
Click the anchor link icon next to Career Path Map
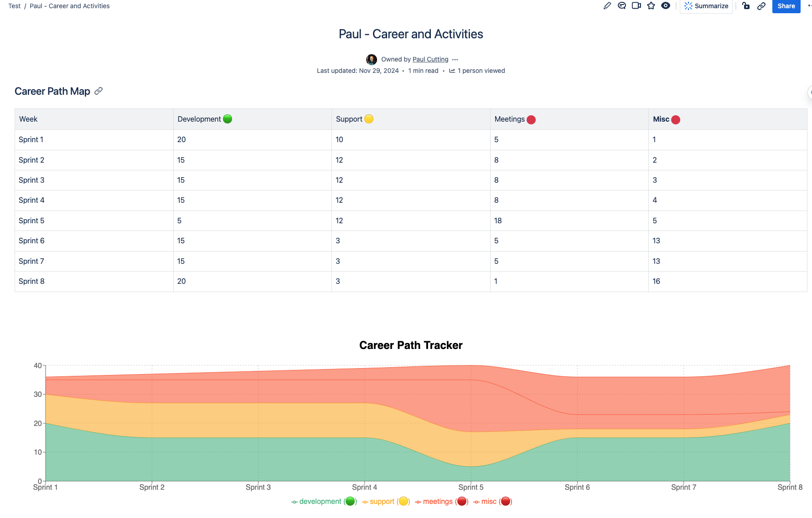click(98, 91)
